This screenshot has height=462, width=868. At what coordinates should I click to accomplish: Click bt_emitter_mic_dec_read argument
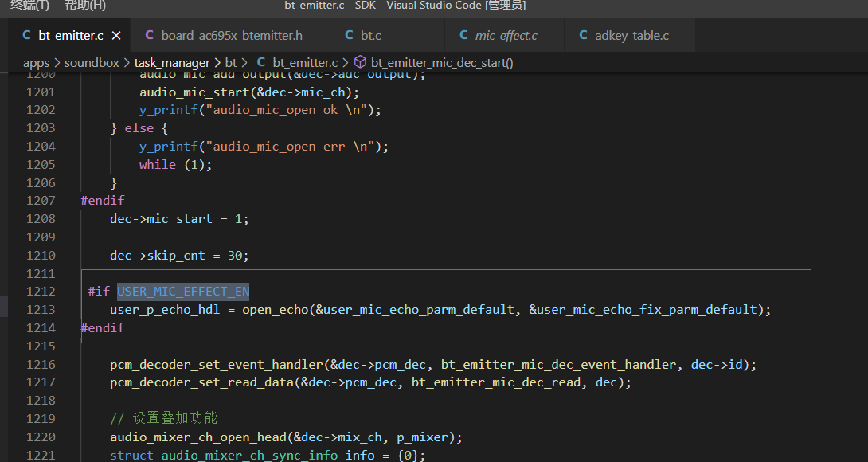click(x=496, y=382)
